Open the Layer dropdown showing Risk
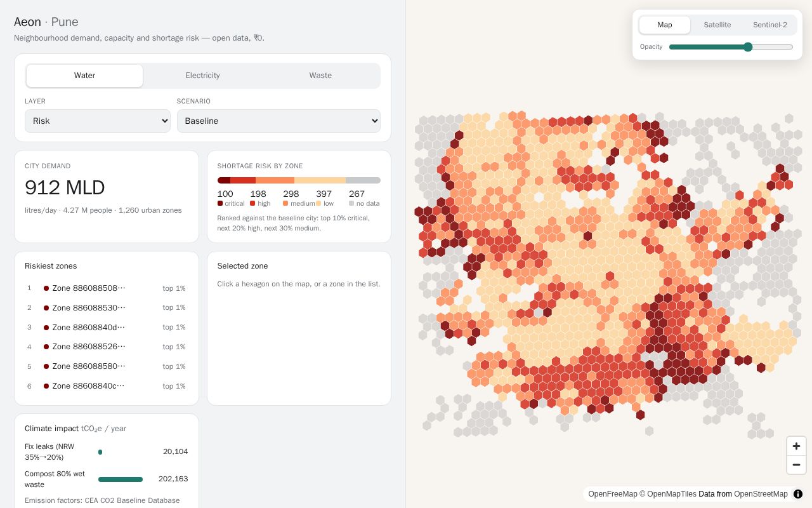 pos(98,121)
